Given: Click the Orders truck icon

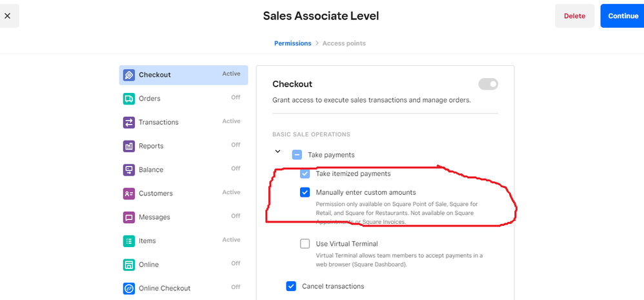Looking at the screenshot, I should coord(128,99).
